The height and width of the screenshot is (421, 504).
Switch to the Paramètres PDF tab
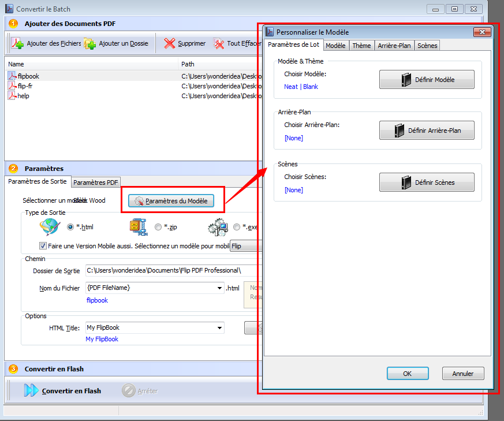95,182
